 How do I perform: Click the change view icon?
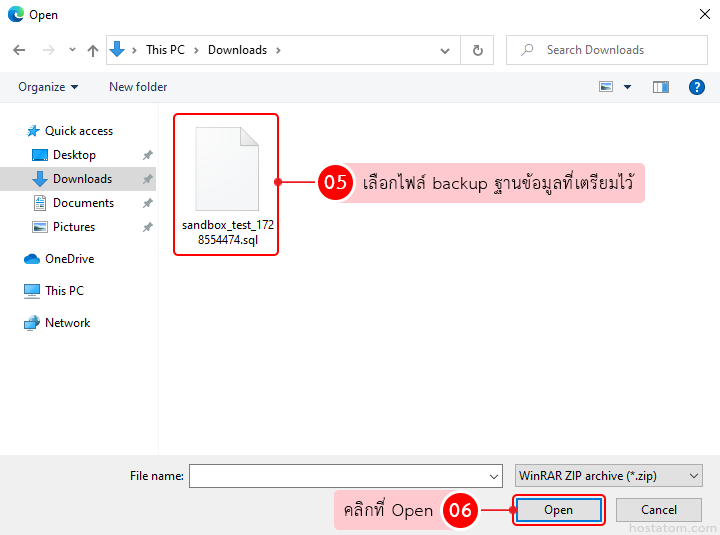(606, 87)
